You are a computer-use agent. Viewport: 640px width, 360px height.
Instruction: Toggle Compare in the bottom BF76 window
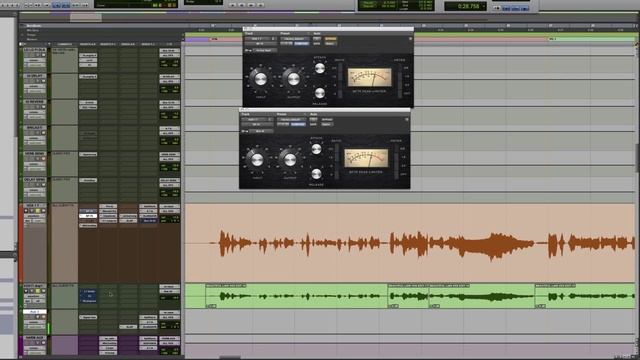pos(298,124)
